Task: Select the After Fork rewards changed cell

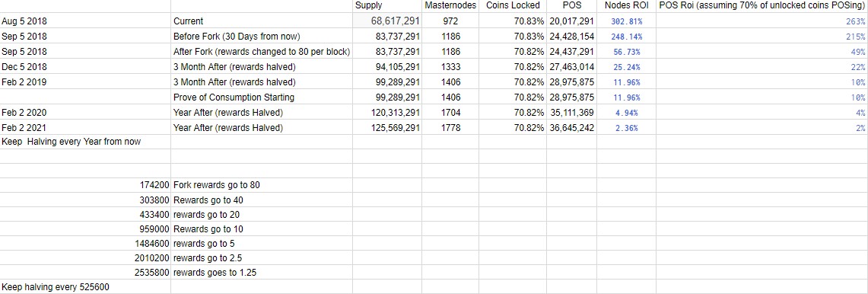Action: pyautogui.click(x=262, y=52)
